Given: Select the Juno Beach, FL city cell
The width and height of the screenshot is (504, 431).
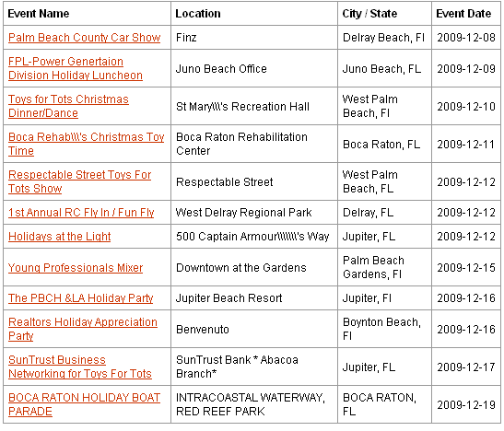Looking at the screenshot, I should pos(384,68).
